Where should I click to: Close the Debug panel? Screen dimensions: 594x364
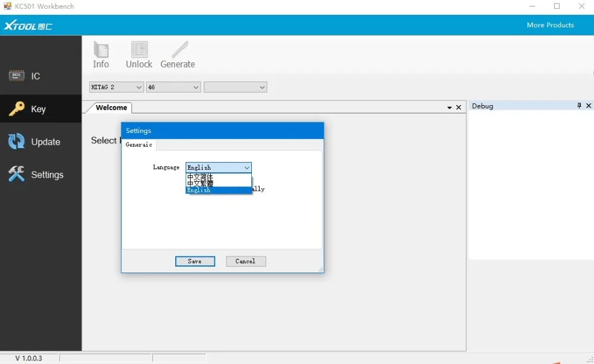coord(588,106)
